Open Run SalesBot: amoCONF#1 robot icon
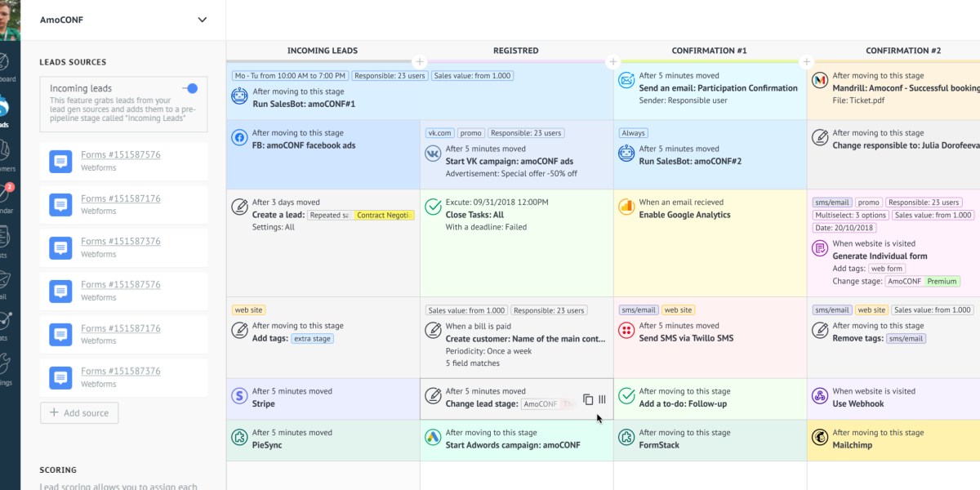980x490 pixels. 239,97
